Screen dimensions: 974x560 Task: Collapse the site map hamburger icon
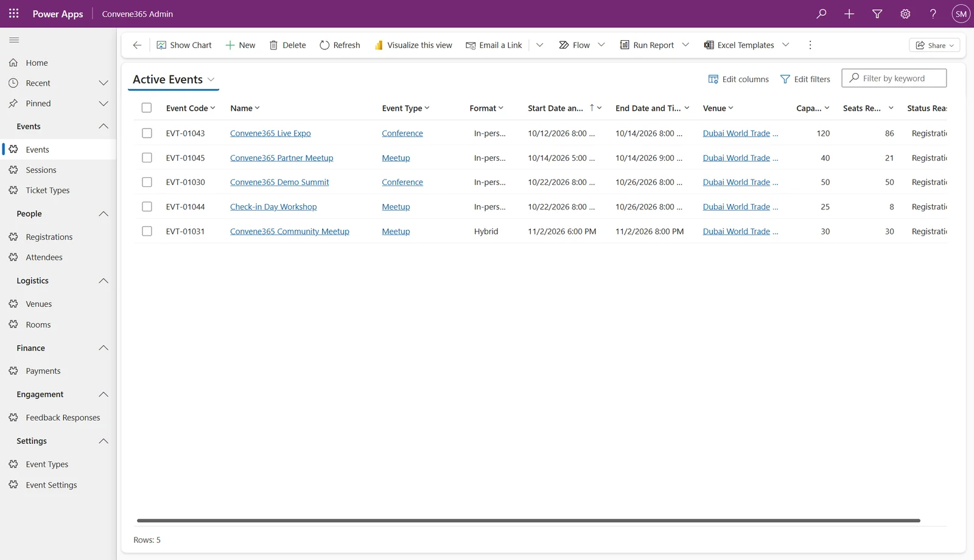14,40
